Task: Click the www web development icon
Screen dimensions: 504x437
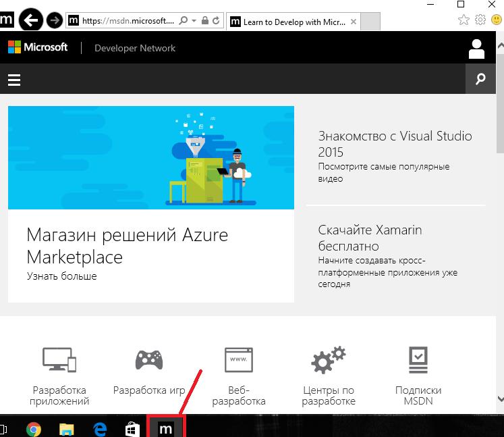Action: [238, 359]
